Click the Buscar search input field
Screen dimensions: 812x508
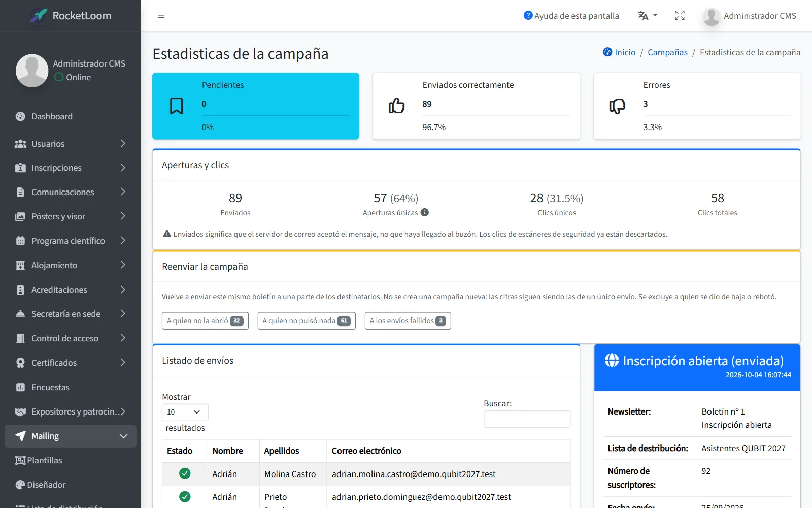click(x=527, y=419)
